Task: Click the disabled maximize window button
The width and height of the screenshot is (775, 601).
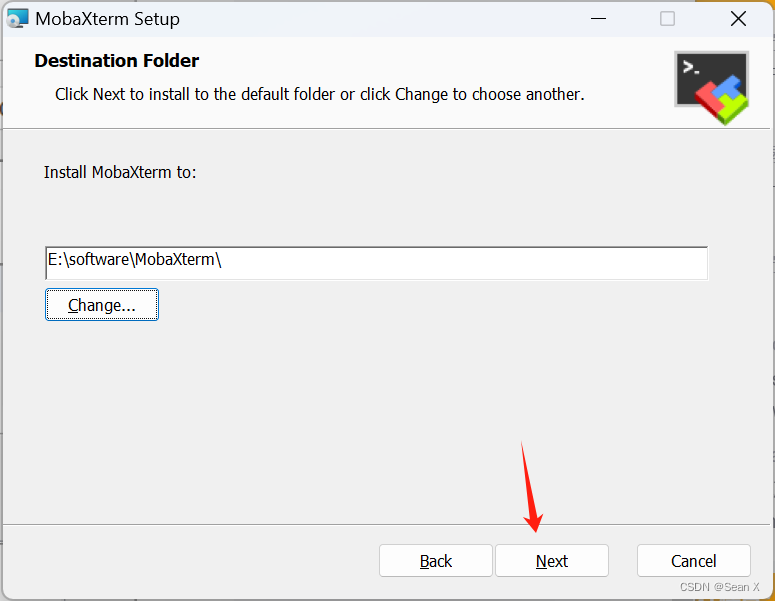Action: tap(667, 19)
